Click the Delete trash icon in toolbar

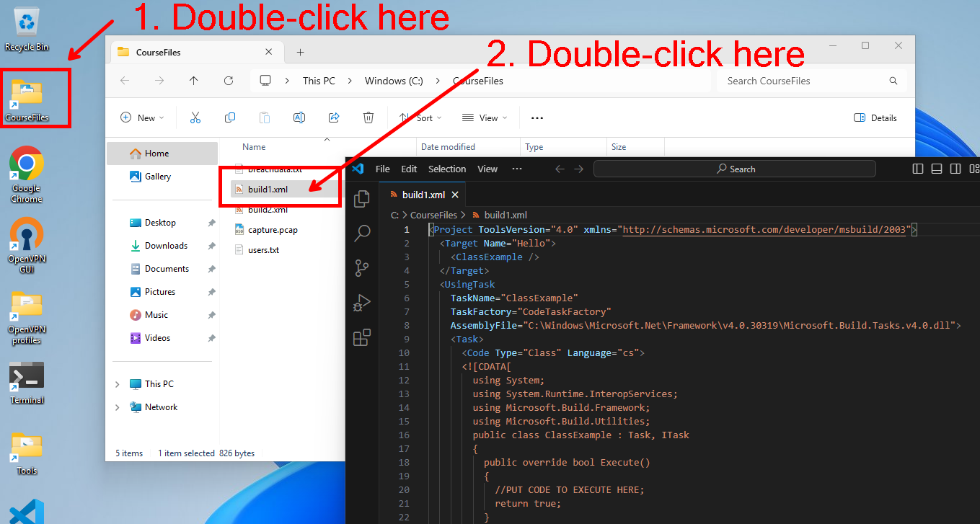click(x=368, y=117)
